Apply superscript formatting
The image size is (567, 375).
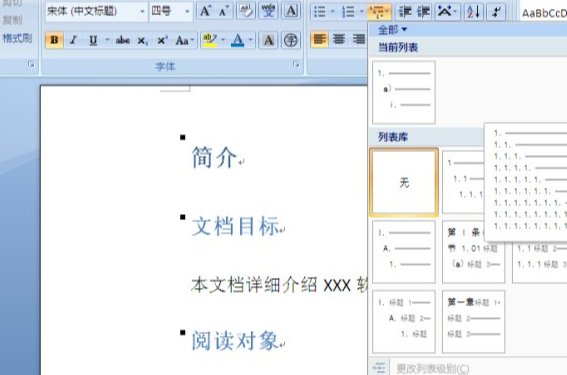[162, 40]
